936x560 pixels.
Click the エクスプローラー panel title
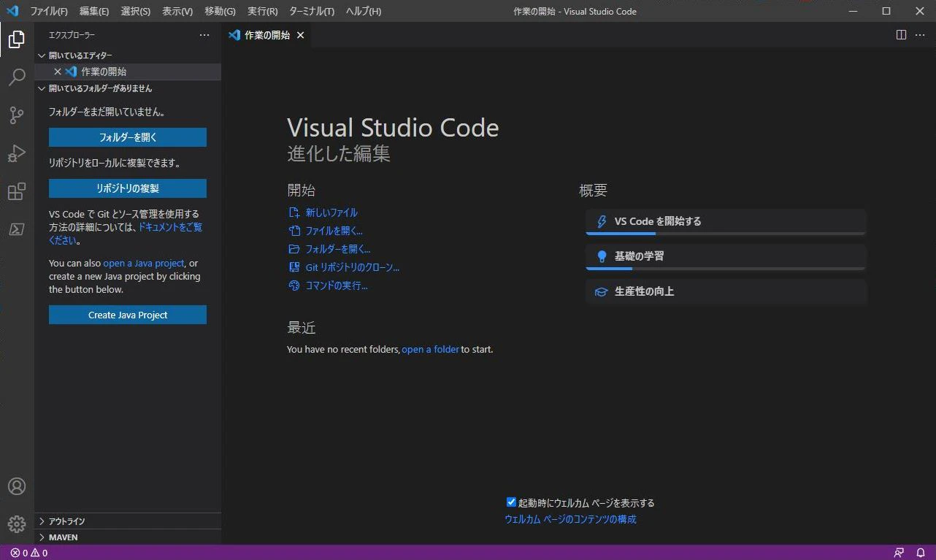pos(72,35)
